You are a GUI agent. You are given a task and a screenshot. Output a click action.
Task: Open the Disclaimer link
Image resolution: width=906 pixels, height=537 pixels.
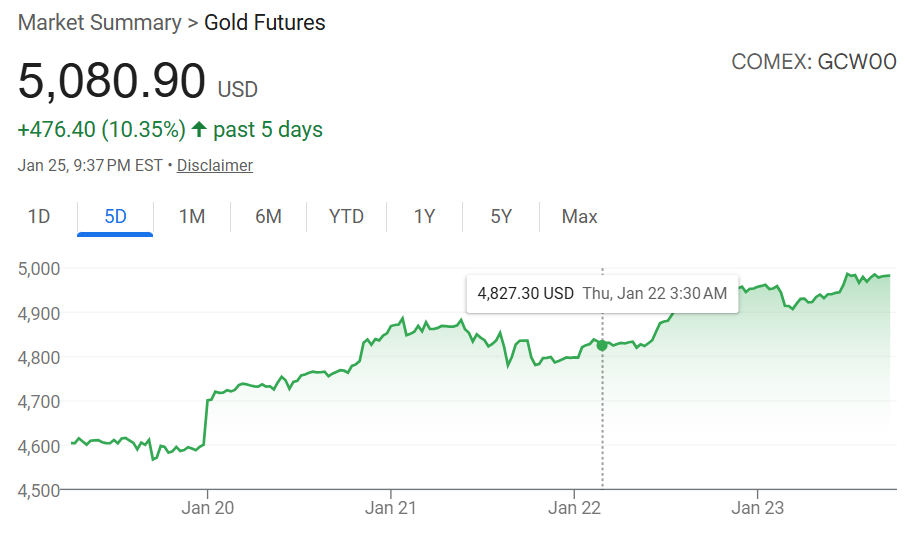pos(215,166)
